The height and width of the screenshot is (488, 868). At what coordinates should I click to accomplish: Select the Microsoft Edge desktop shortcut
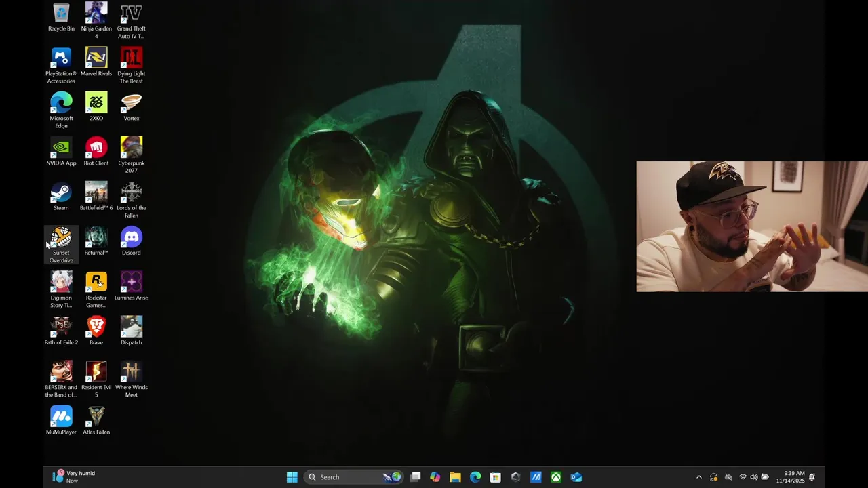[x=61, y=110]
